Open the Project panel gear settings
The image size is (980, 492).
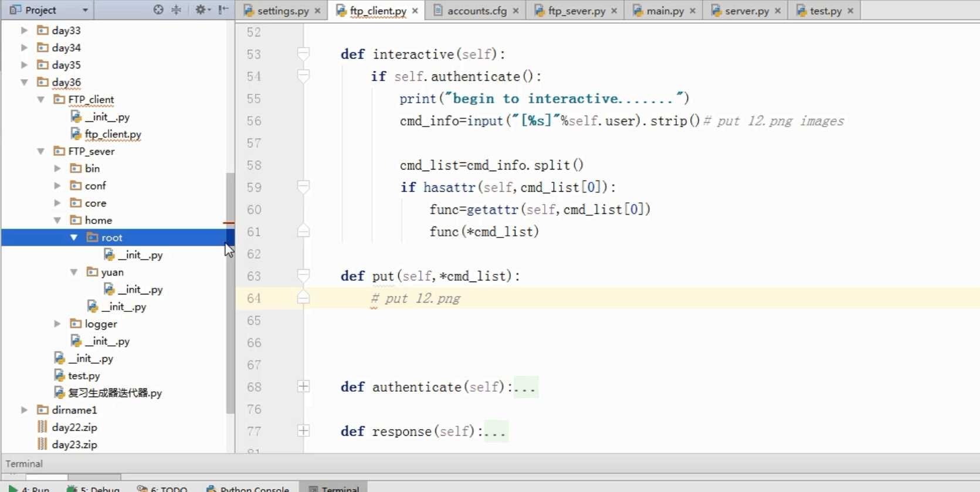coord(202,10)
